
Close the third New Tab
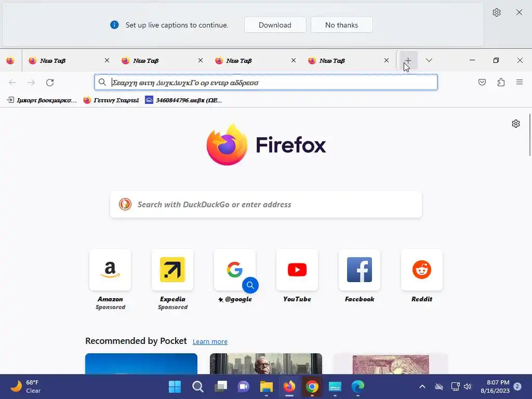294,60
